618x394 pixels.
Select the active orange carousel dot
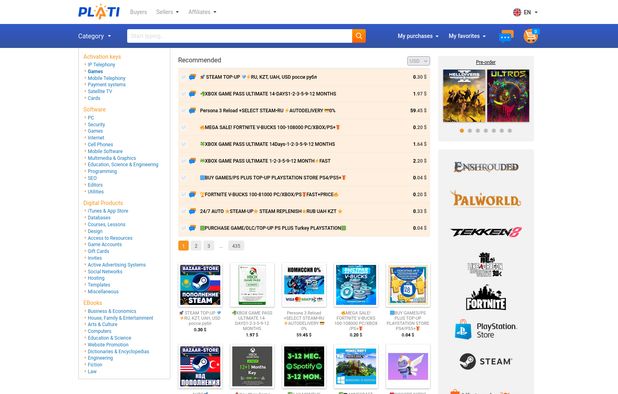pos(462,130)
